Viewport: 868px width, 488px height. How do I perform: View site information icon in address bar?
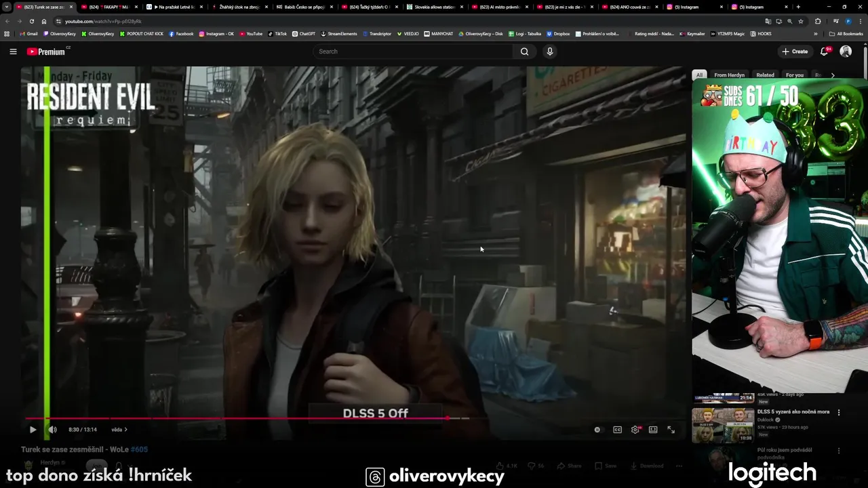[x=59, y=21]
